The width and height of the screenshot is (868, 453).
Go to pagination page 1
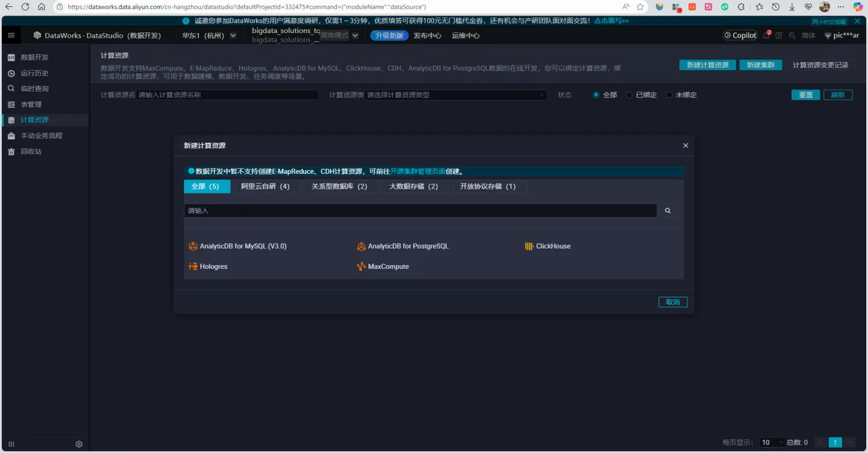tap(835, 442)
